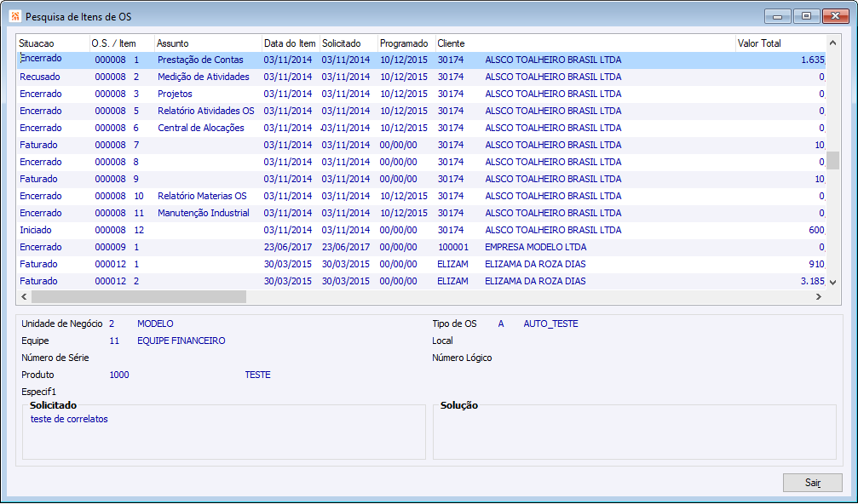The width and height of the screenshot is (858, 504).
Task: Click the Produto code 1000
Action: [x=119, y=375]
